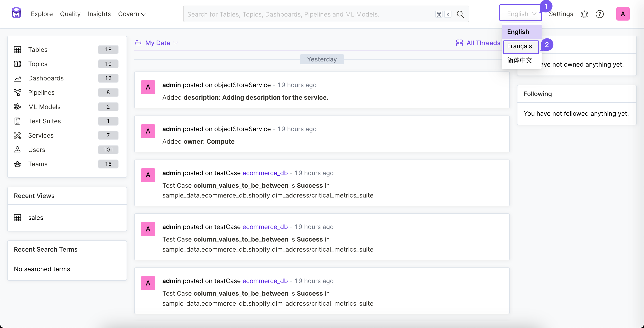Click the Teams group icon
This screenshot has height=328, width=644.
pyautogui.click(x=17, y=164)
